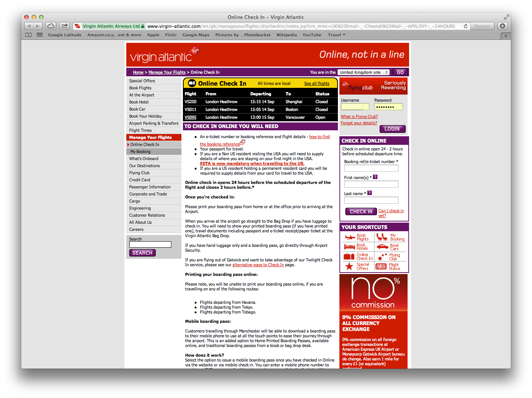Click the Share toolbar icon
This screenshot has width=532, height=398.
65,26
